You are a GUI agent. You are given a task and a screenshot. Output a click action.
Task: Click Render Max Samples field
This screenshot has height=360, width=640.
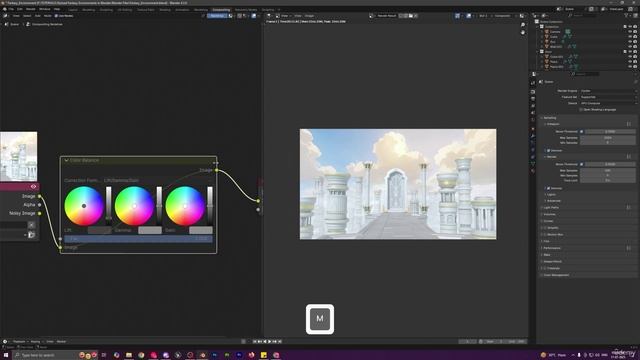(607, 171)
